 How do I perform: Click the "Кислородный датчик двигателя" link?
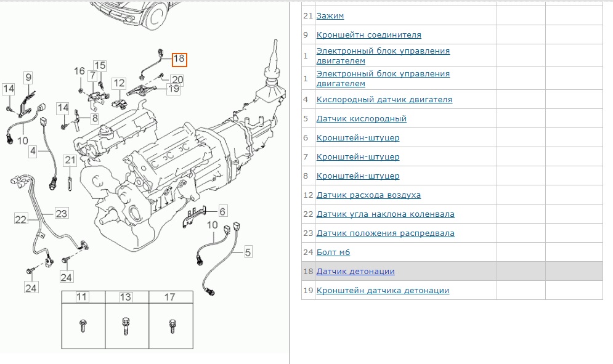[384, 99]
